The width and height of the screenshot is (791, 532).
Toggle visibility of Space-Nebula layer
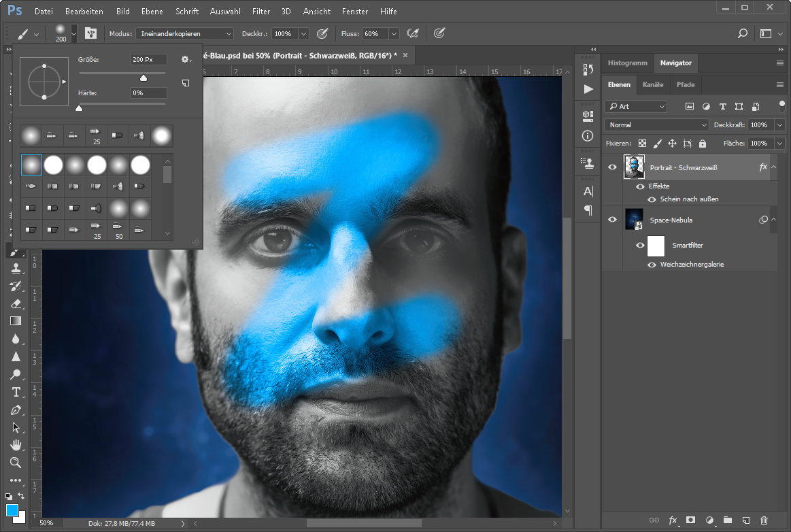(x=612, y=220)
